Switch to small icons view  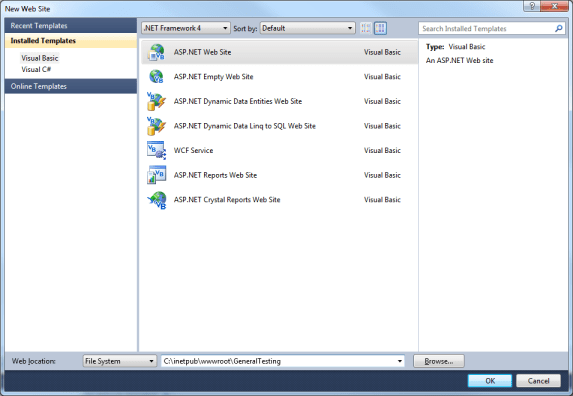(366, 28)
